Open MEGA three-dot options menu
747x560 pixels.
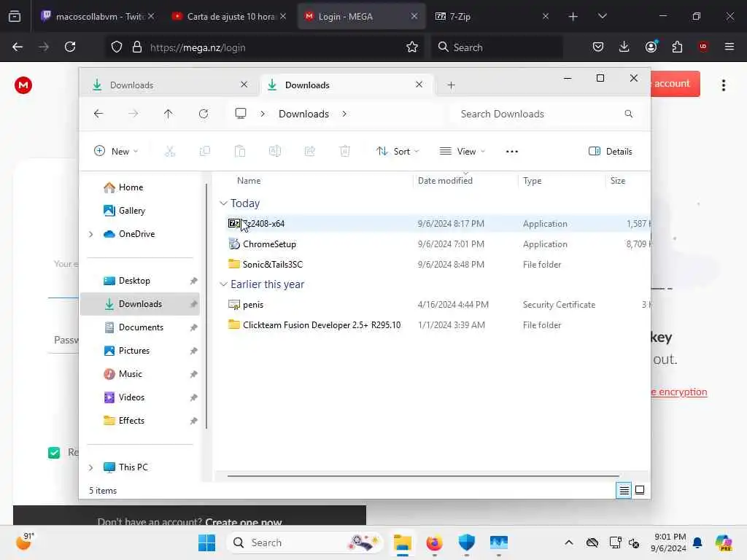tap(723, 85)
